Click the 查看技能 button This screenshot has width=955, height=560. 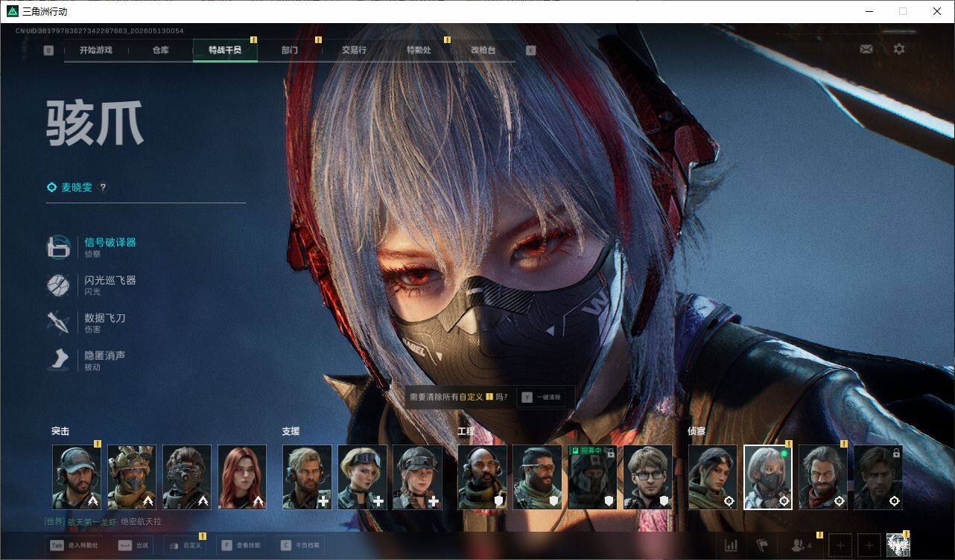[x=241, y=545]
